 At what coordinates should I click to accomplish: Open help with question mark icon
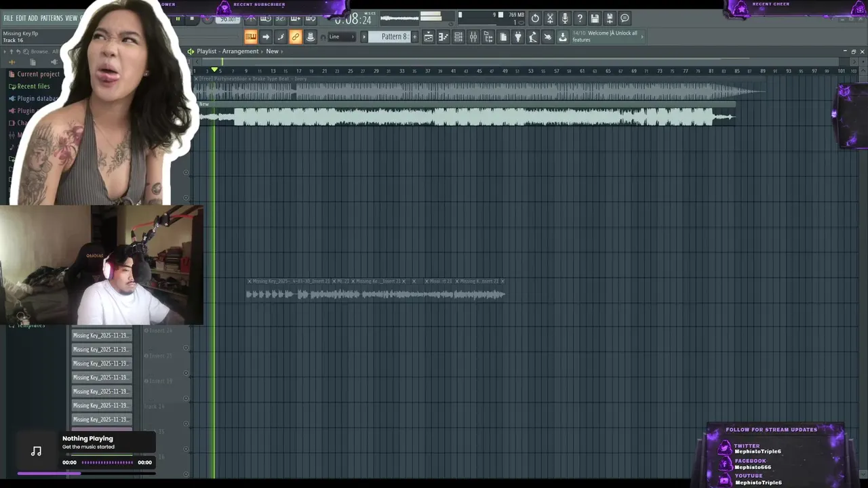coord(580,18)
